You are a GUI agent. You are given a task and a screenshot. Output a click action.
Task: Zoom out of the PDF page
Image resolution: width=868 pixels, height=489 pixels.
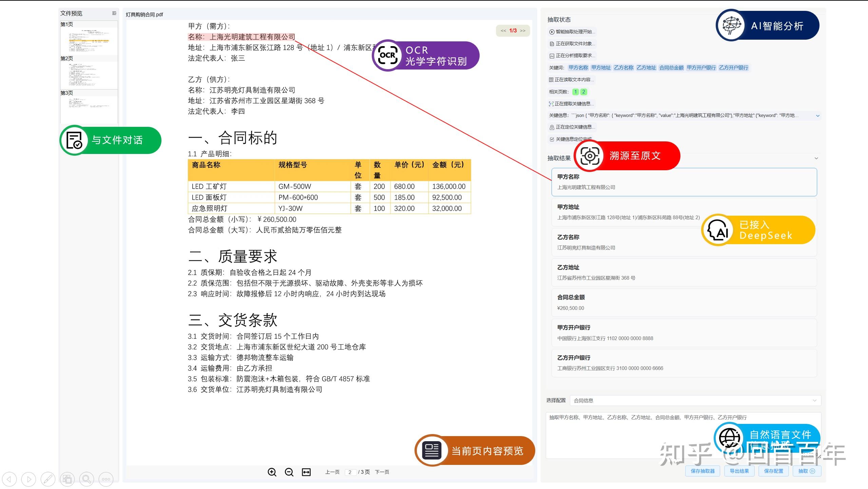pyautogui.click(x=289, y=472)
